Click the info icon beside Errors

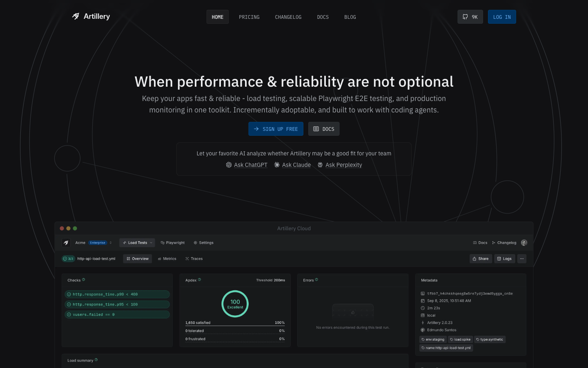316,280
